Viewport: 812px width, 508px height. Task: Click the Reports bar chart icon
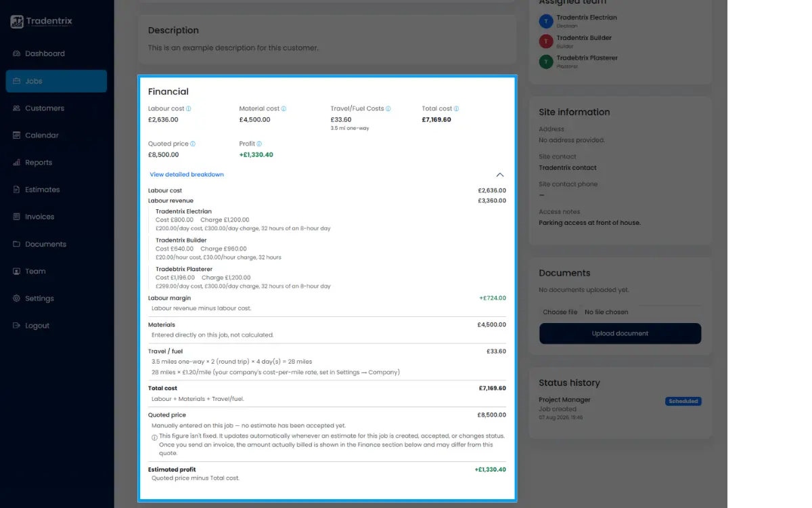17,163
